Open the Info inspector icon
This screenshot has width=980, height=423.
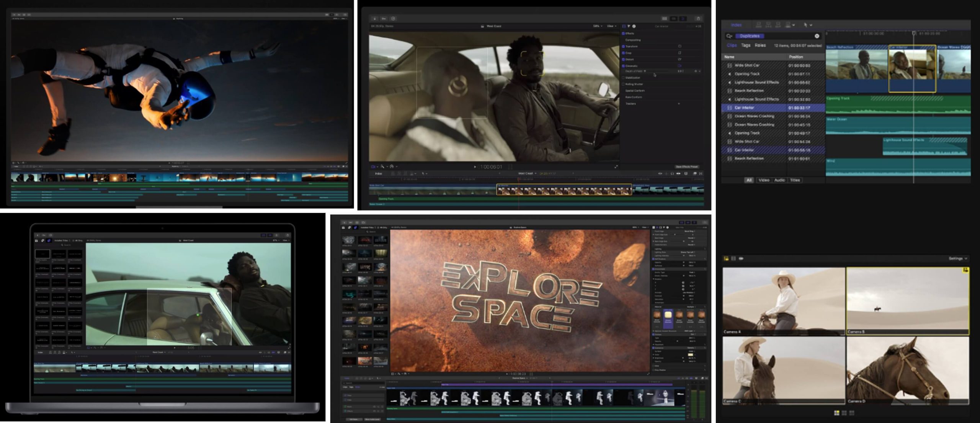pos(634,26)
